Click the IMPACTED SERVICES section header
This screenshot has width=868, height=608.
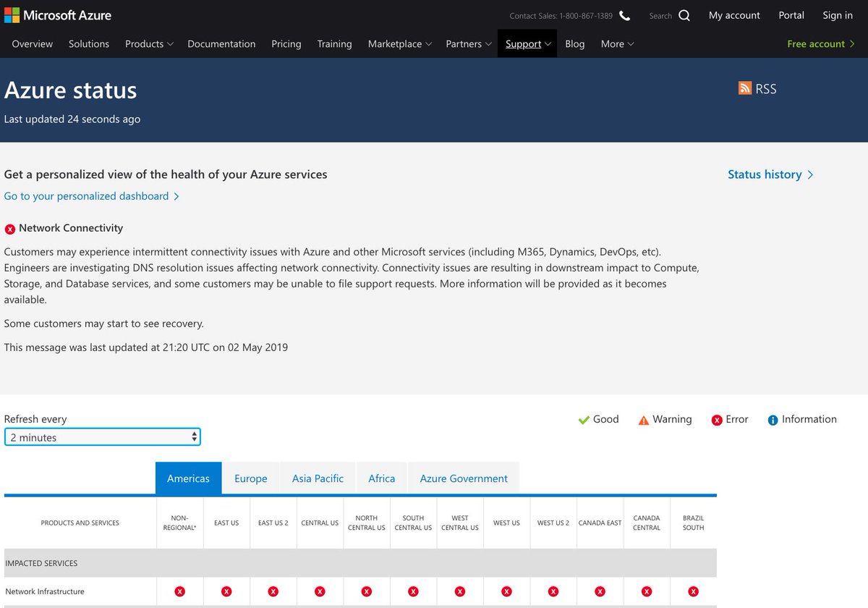point(41,563)
